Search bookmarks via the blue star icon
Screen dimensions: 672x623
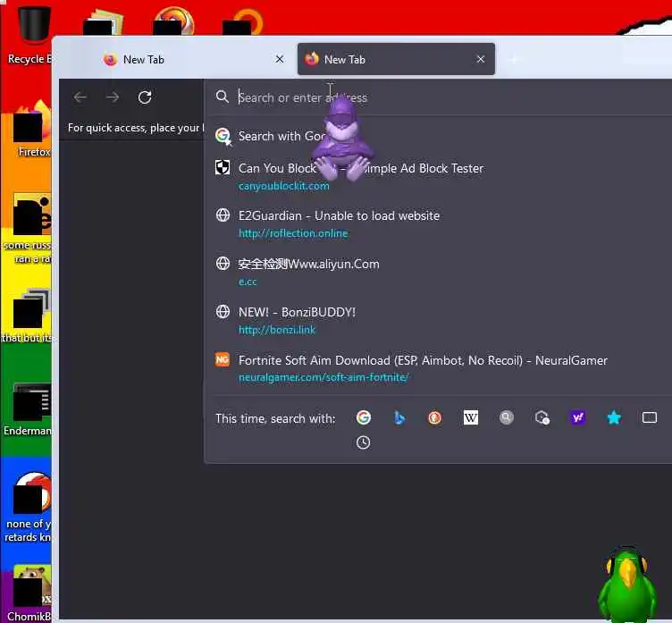(x=614, y=417)
